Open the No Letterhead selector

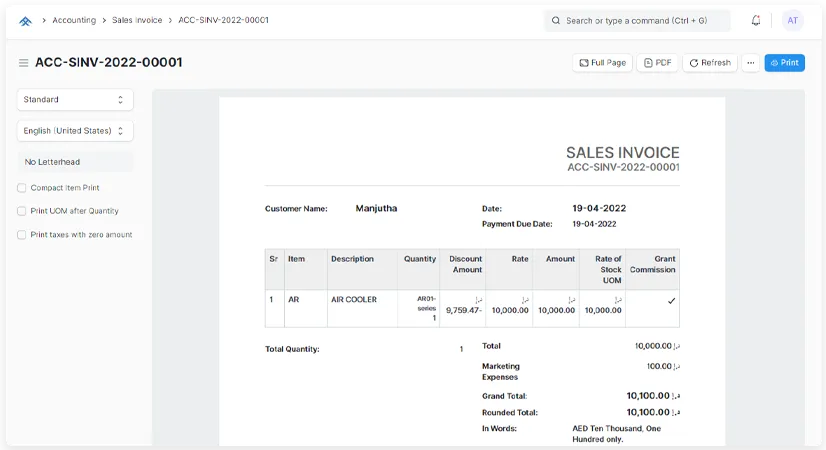[x=75, y=162]
